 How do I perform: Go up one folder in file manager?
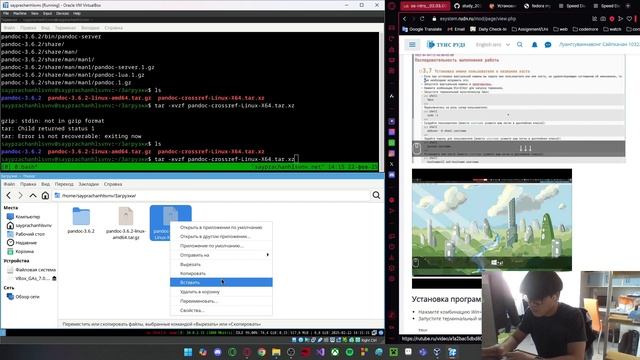click(x=33, y=196)
